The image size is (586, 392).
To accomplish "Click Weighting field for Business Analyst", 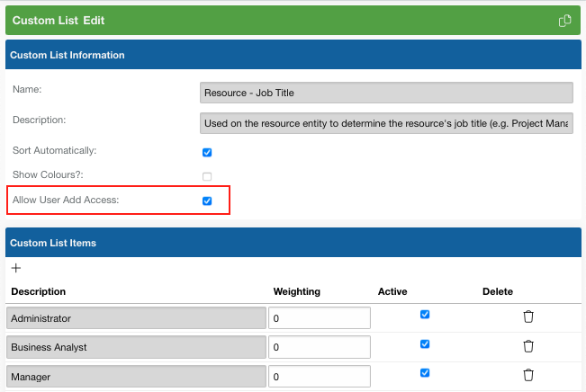I will pyautogui.click(x=320, y=347).
